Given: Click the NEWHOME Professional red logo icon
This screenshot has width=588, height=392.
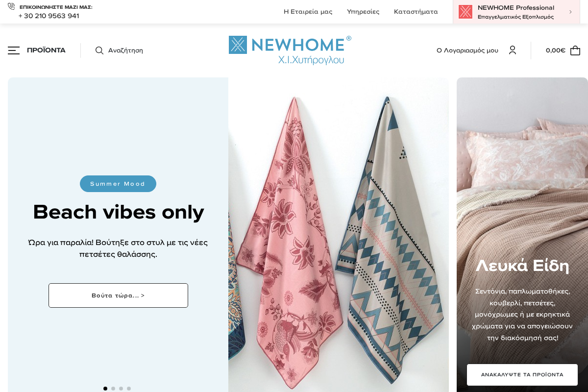Looking at the screenshot, I should tap(465, 12).
